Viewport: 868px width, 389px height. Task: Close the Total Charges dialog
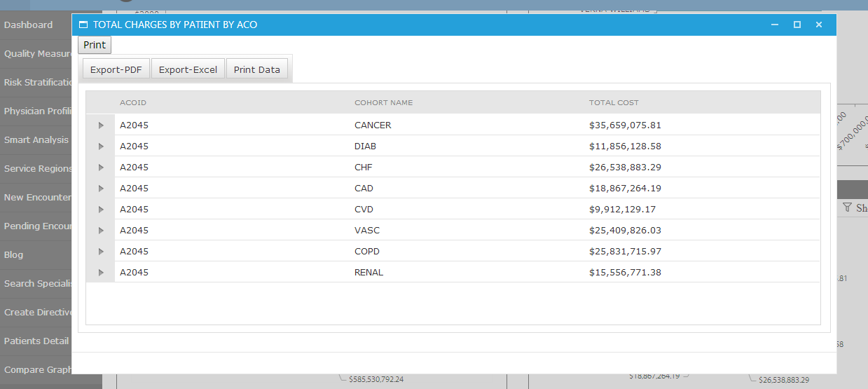(x=819, y=25)
